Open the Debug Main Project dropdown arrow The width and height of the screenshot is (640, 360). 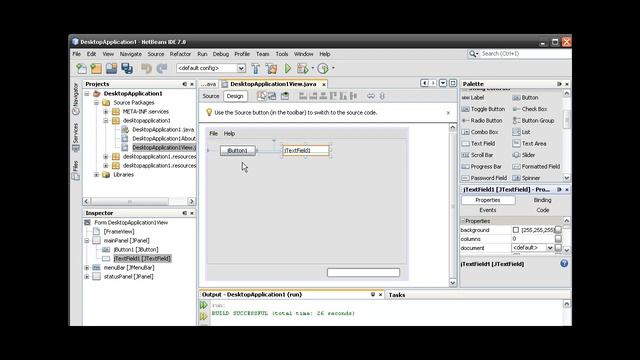[x=313, y=68]
